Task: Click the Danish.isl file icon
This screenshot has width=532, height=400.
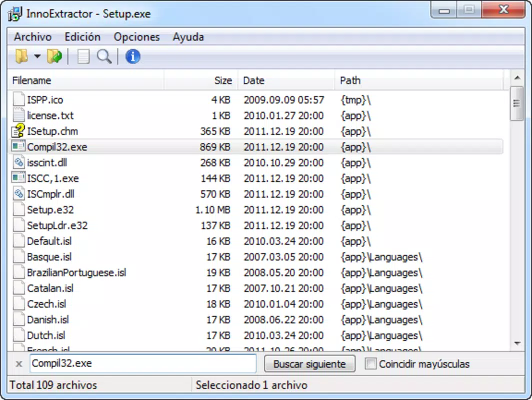Action: coord(18,319)
